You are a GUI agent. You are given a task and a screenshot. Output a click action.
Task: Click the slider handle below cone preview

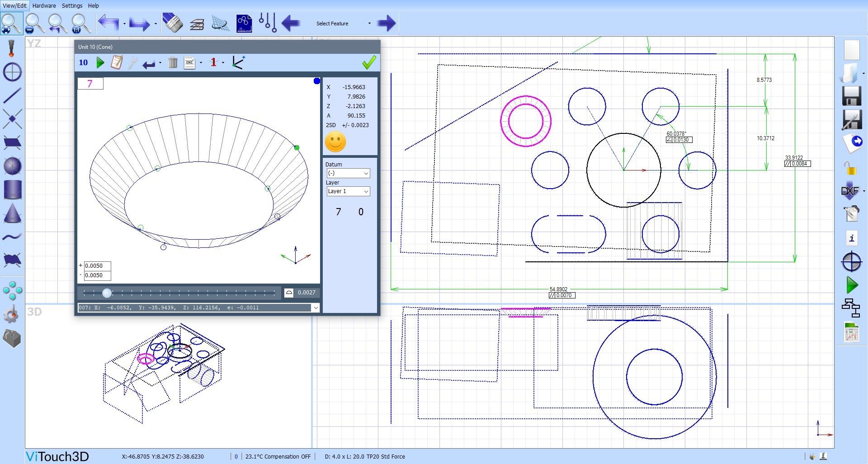click(x=107, y=293)
